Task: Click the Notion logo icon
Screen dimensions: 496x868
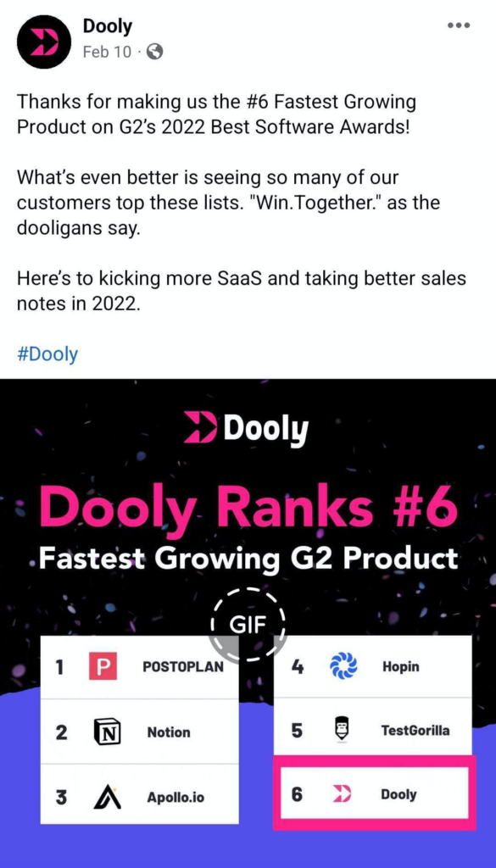Action: pos(104,731)
